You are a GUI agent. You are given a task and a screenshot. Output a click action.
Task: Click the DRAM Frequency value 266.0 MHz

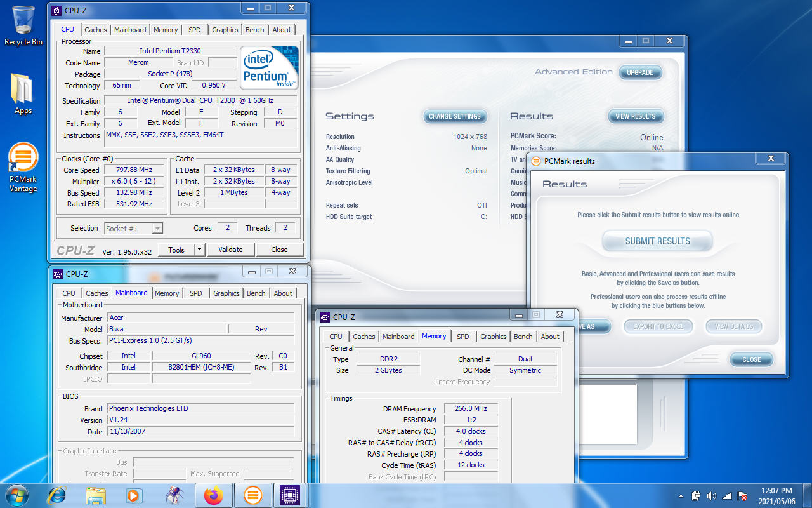[x=471, y=409]
